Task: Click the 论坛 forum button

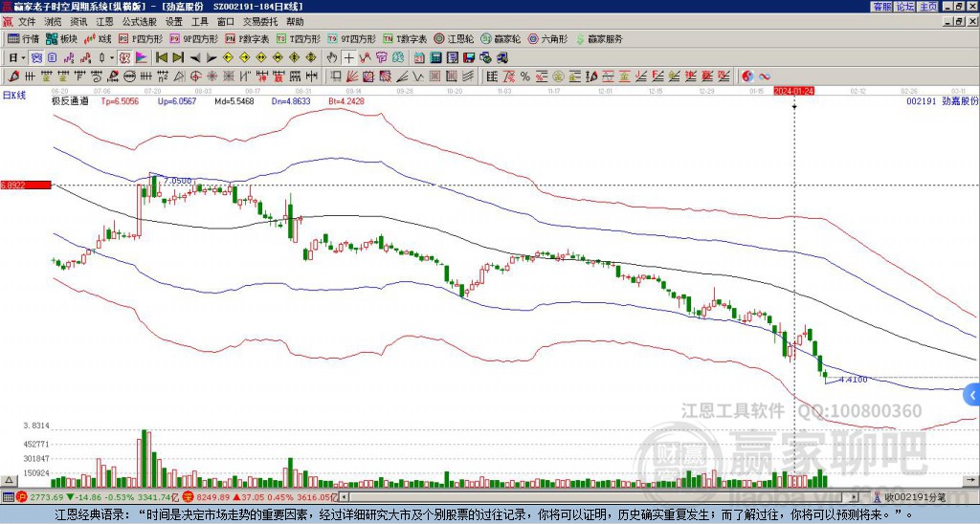Action: (x=905, y=7)
